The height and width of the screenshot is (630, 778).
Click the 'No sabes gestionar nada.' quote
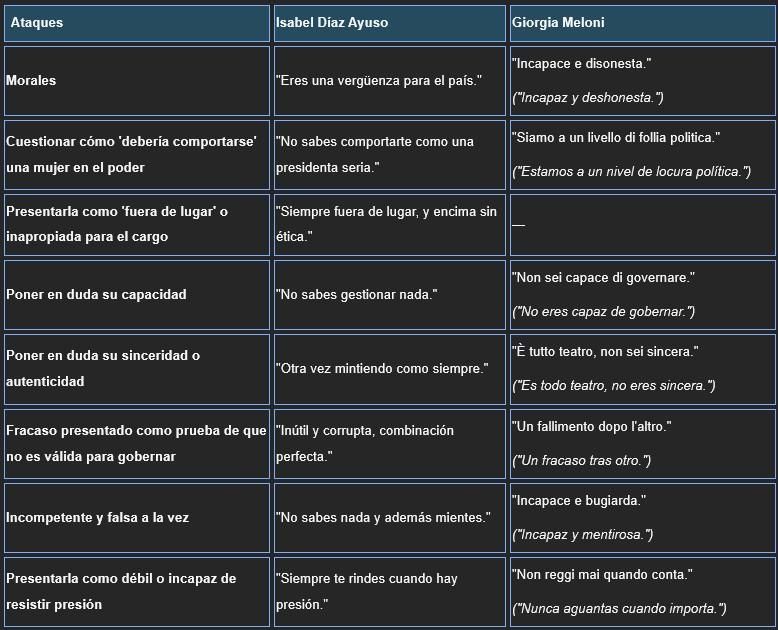tap(357, 294)
